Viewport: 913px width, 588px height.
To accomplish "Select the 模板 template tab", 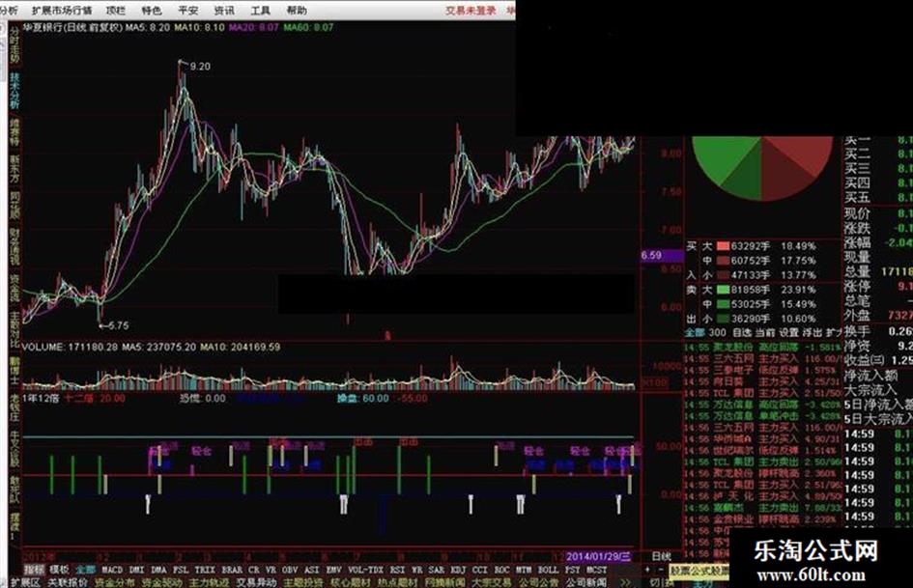I will [x=59, y=570].
